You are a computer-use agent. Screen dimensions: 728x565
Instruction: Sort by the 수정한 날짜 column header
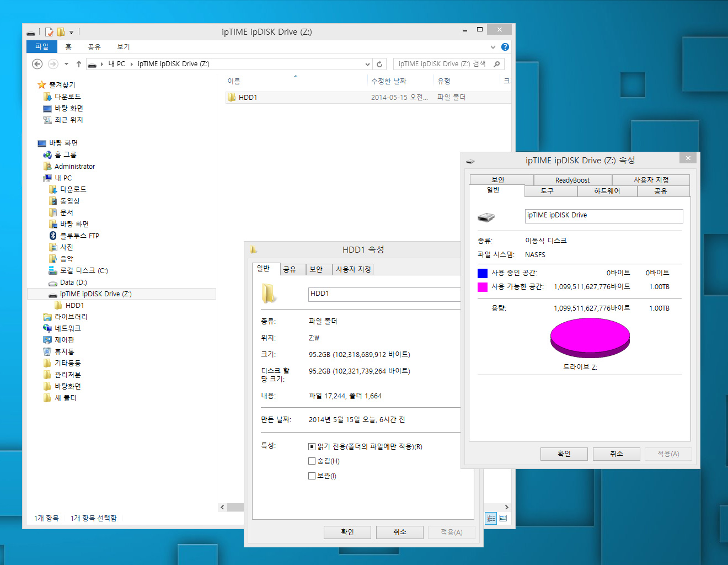[x=400, y=81]
